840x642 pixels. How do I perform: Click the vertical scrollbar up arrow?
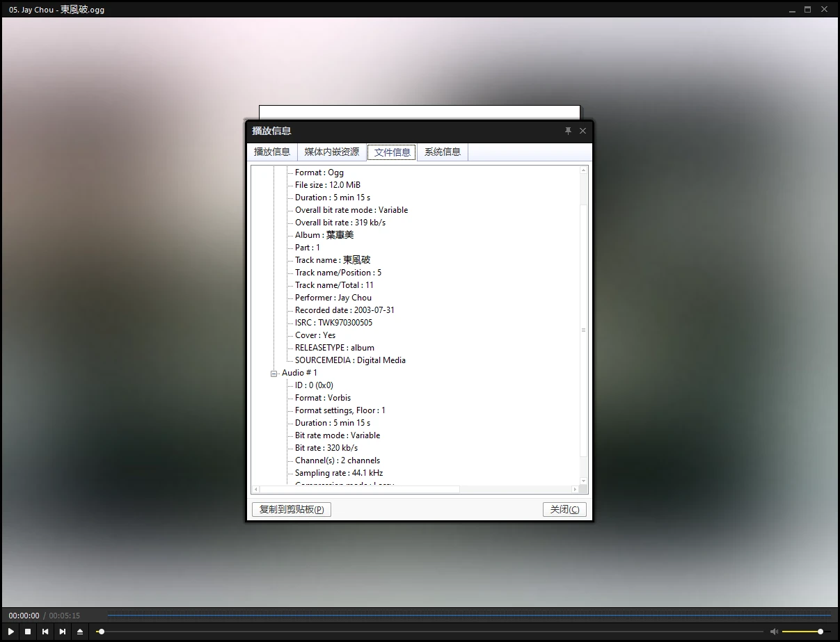pyautogui.click(x=584, y=170)
